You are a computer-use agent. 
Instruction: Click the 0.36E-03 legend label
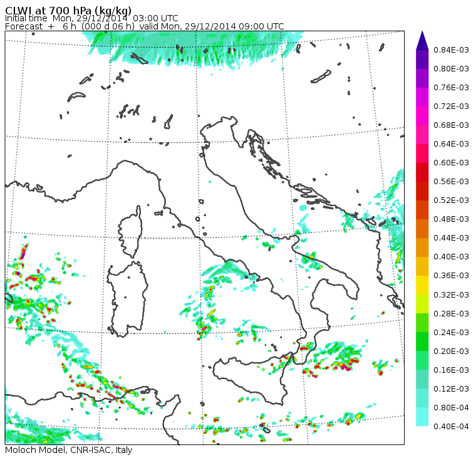(x=451, y=276)
